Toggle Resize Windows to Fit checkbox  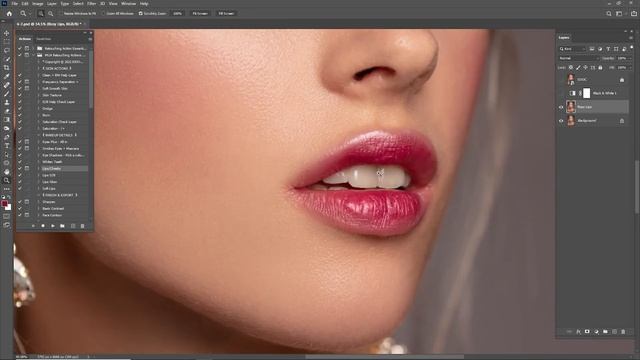pos(60,13)
